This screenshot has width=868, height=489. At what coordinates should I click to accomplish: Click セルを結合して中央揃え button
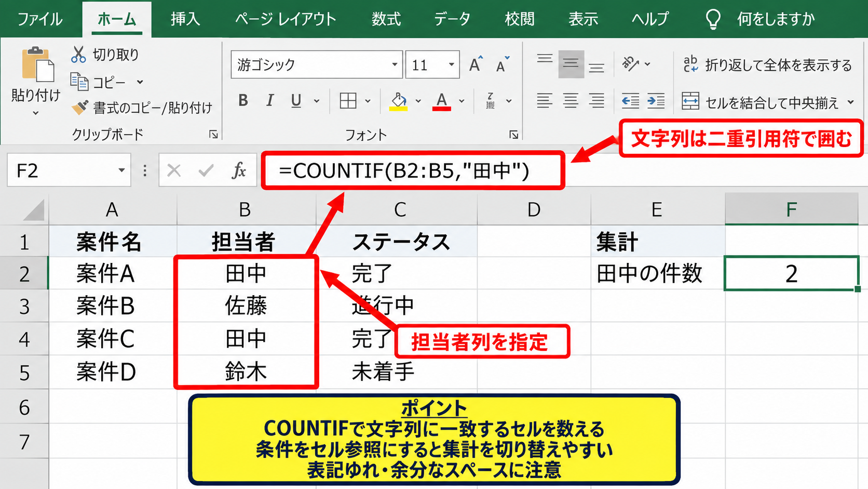tap(760, 102)
